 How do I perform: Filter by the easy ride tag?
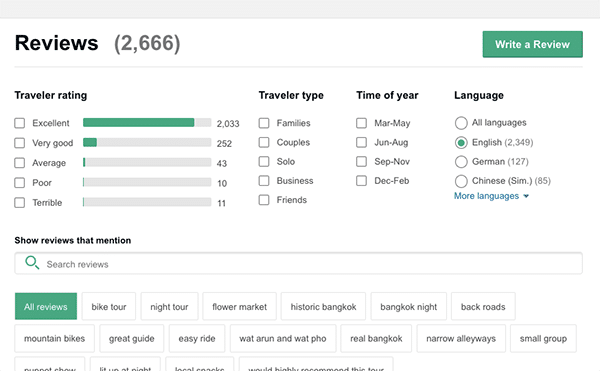coord(197,338)
